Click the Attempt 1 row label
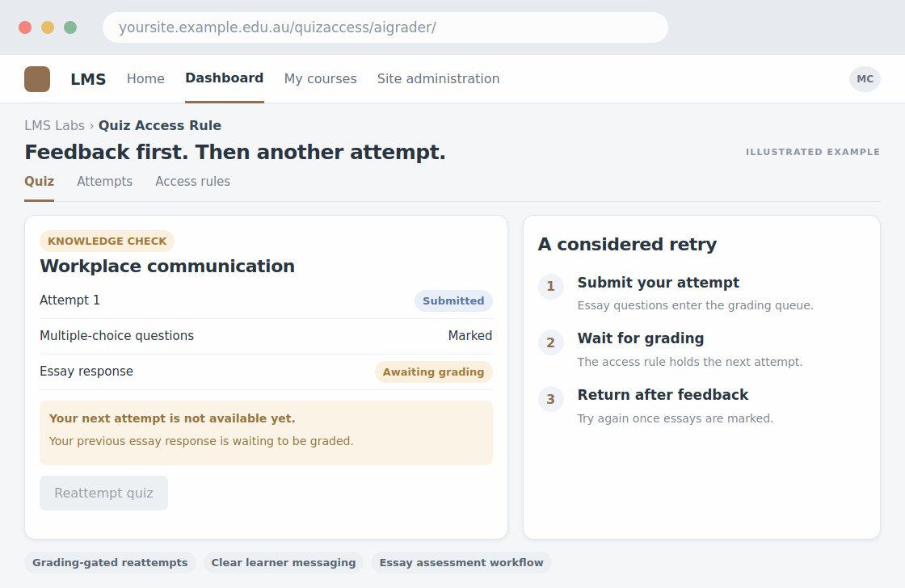 69,300
